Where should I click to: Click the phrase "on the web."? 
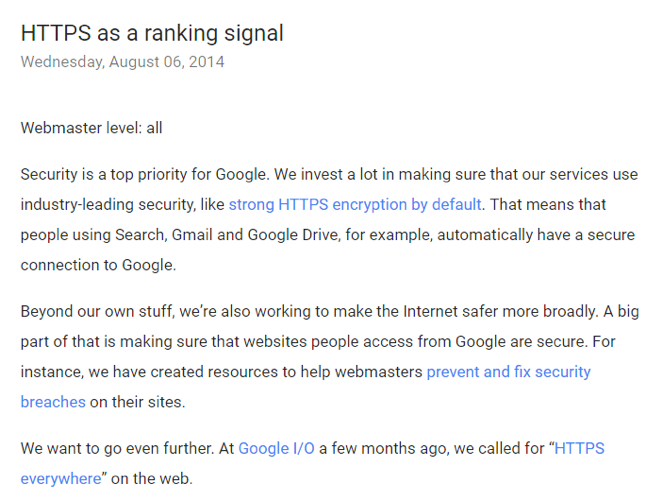pyautogui.click(x=151, y=479)
